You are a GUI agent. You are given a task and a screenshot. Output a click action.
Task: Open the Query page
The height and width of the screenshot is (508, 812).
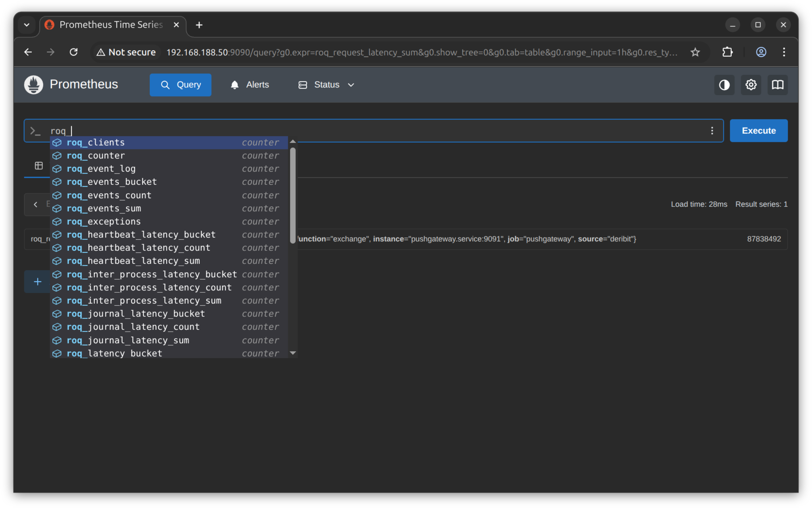[x=180, y=85]
